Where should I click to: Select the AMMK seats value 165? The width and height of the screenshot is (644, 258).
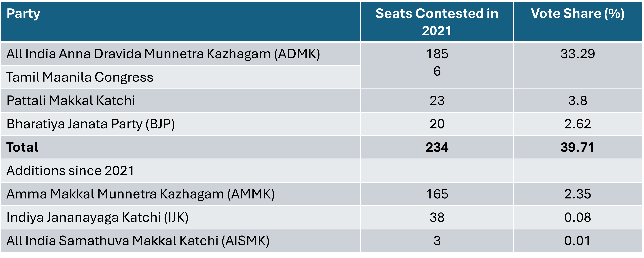[437, 194]
